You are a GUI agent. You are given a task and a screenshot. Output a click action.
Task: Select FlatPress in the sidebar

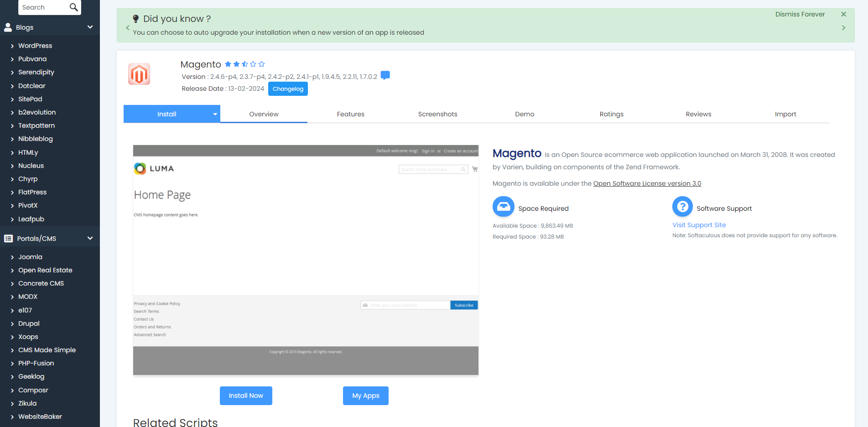32,192
